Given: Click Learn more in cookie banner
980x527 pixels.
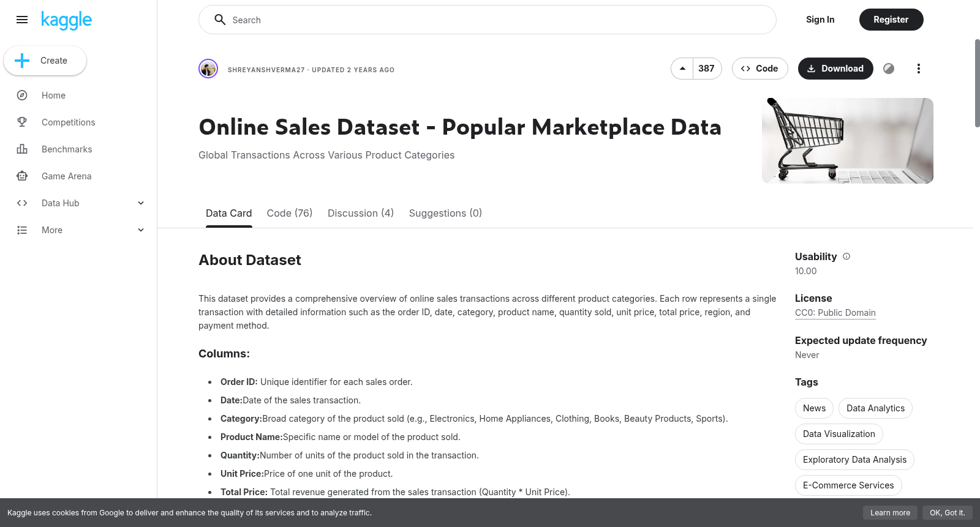Looking at the screenshot, I should coord(890,513).
